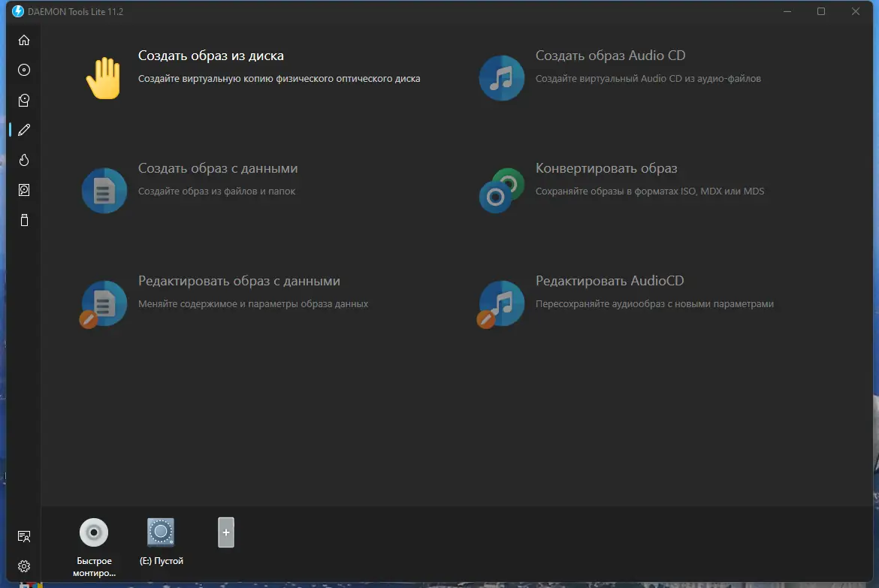879x588 pixels.
Task: Select the (E:) Пустой virtual drive
Action: pos(161,532)
